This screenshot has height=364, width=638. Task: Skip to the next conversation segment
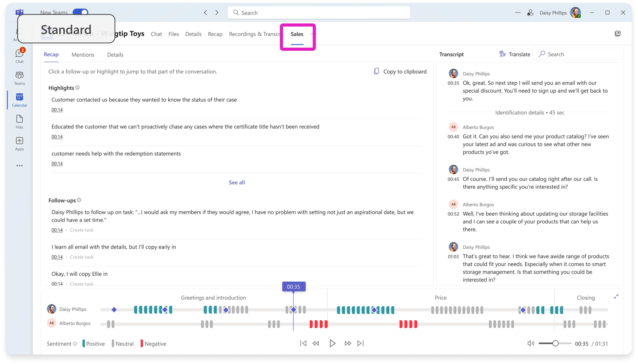360,343
